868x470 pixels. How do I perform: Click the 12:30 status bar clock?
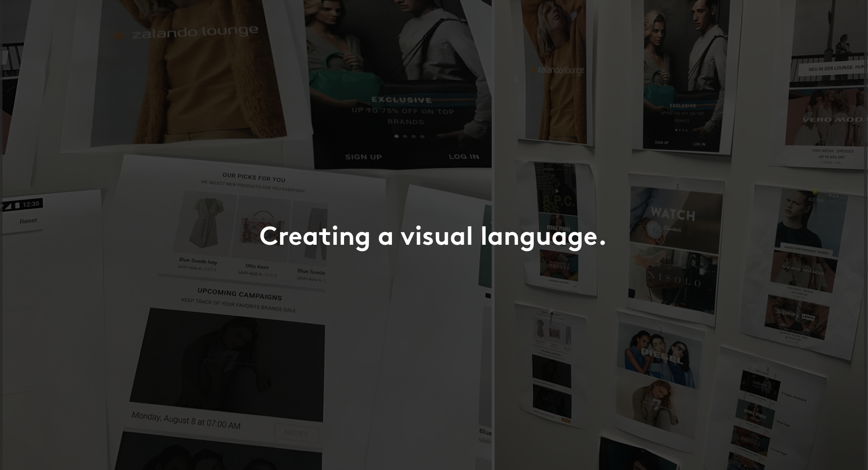31,204
